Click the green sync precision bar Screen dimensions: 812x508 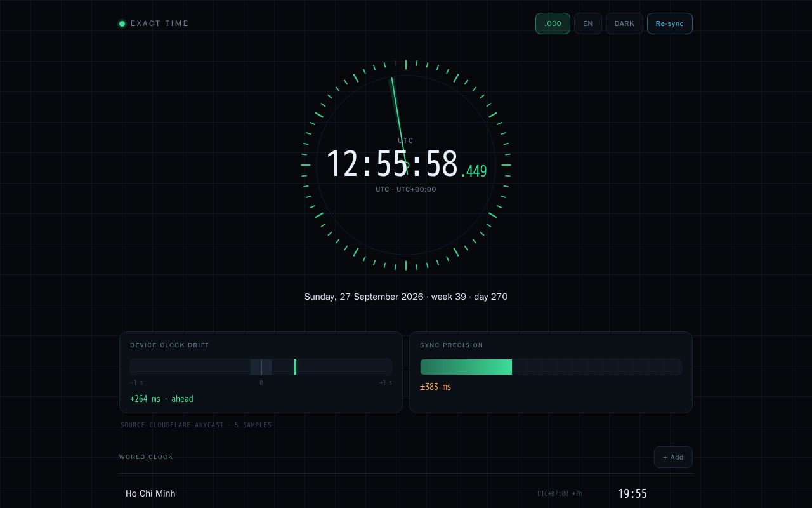(466, 367)
